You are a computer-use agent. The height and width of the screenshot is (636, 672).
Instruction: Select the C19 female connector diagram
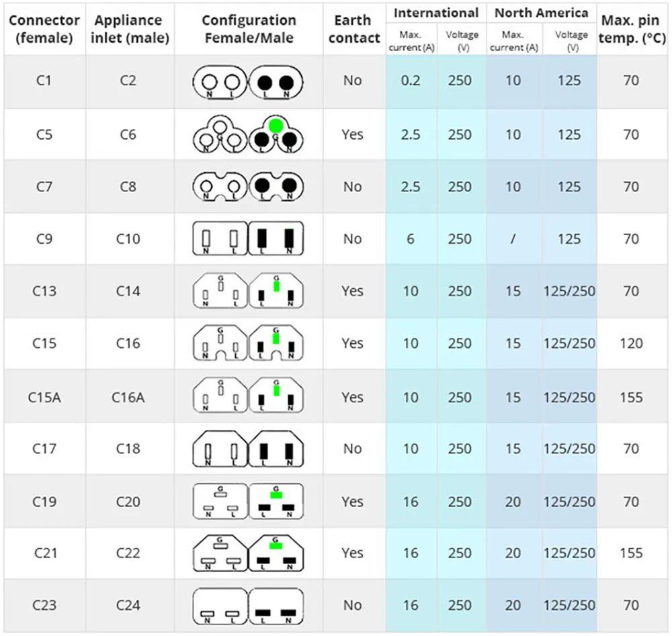220,501
